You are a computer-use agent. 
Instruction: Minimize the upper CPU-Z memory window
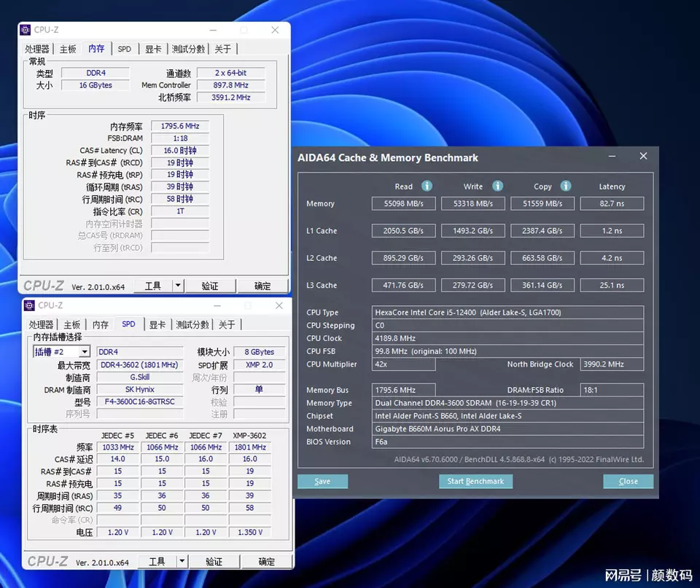click(213, 31)
